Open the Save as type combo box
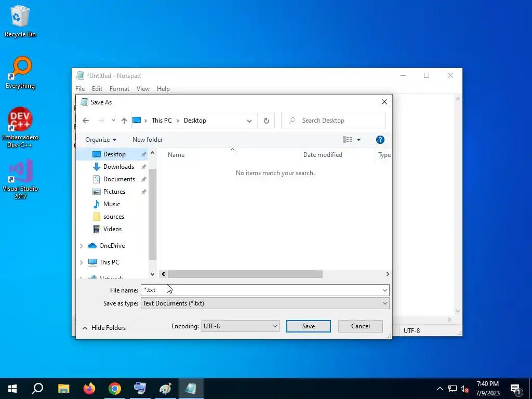532x399 pixels. point(265,303)
